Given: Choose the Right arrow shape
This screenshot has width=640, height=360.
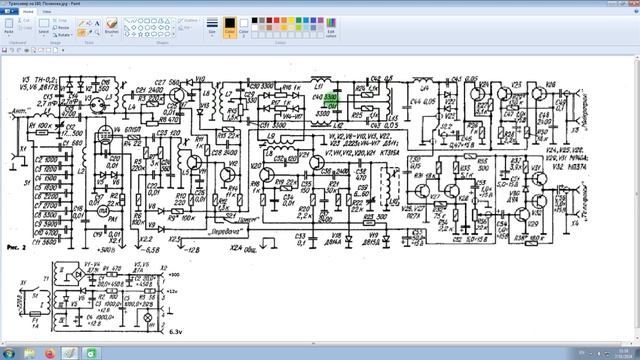Looking at the screenshot, I should tap(154, 28).
